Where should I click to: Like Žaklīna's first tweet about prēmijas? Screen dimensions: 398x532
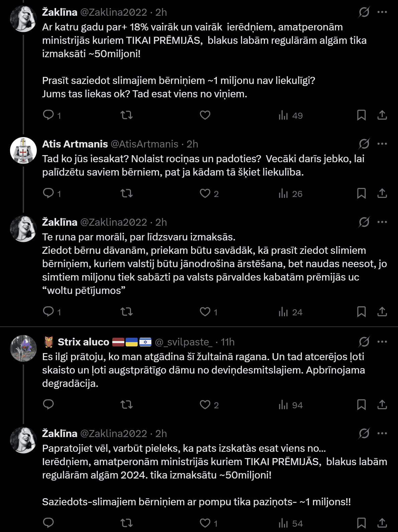(x=205, y=115)
